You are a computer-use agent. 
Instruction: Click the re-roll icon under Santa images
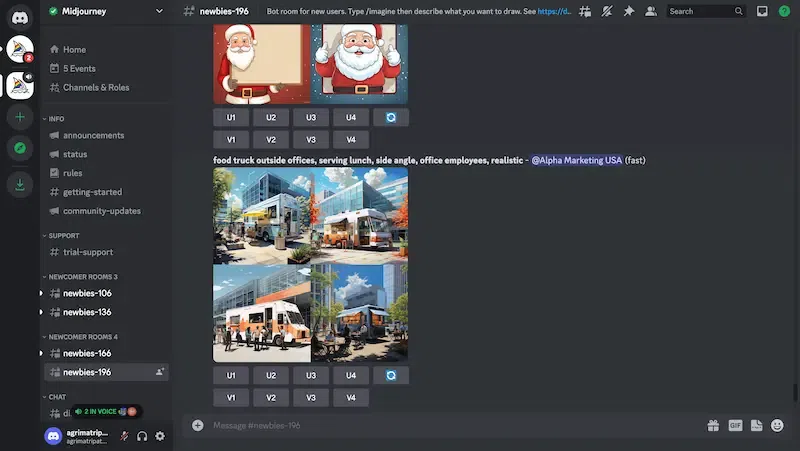pos(391,117)
